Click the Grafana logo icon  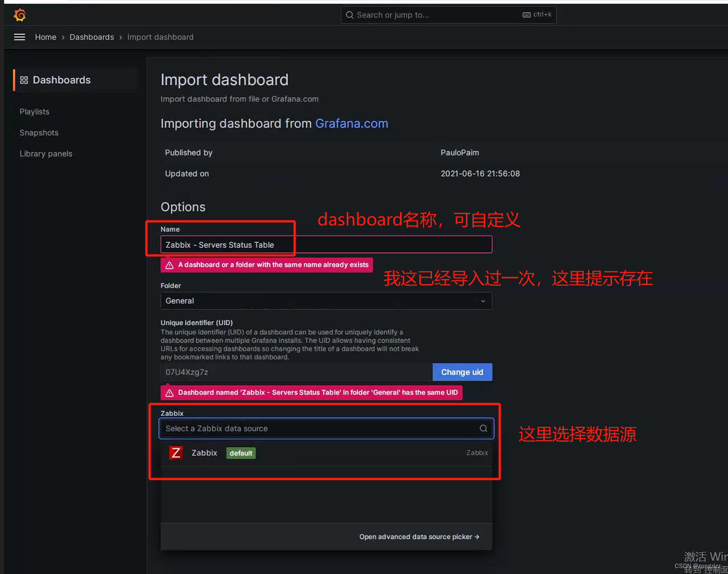coord(20,15)
